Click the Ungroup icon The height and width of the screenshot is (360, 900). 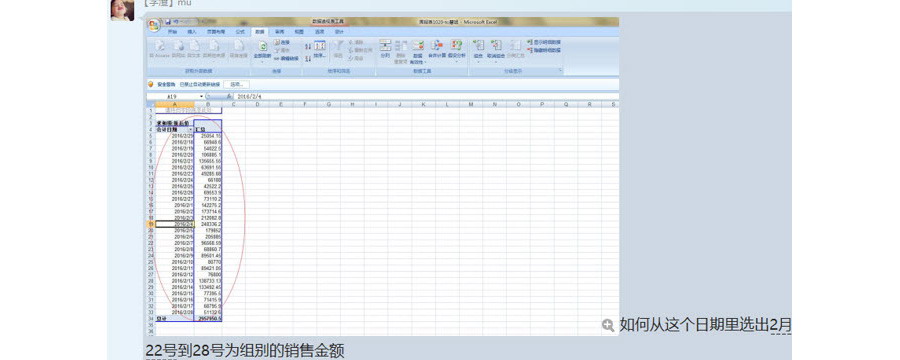(x=496, y=45)
